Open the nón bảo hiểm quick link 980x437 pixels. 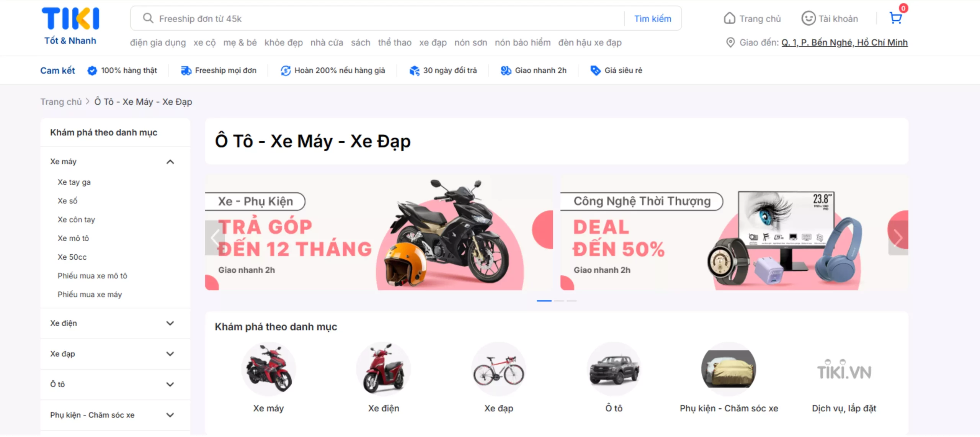(x=523, y=43)
